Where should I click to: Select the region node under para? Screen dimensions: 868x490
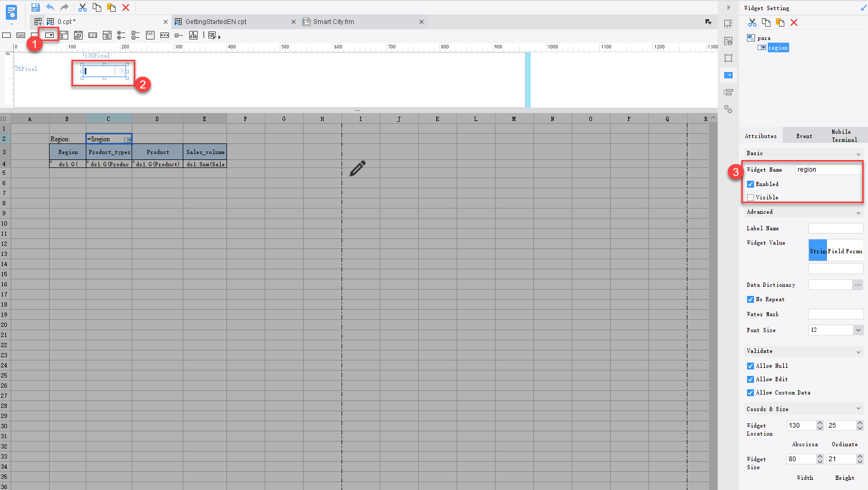pos(778,47)
